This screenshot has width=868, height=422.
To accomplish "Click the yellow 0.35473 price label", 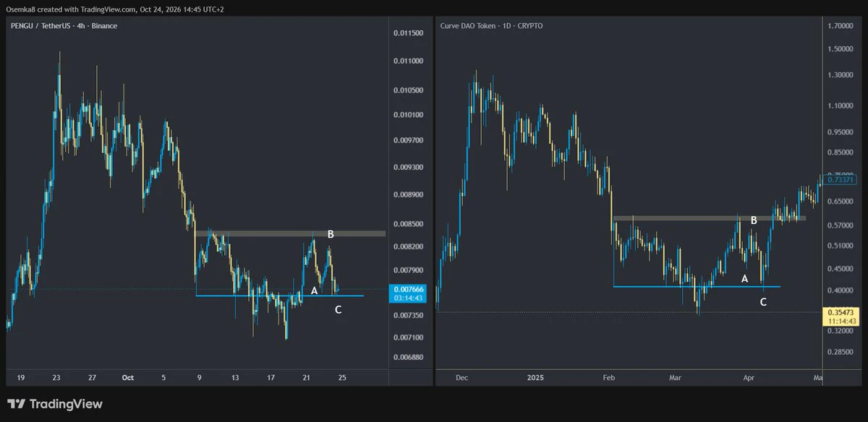I will pos(841,316).
